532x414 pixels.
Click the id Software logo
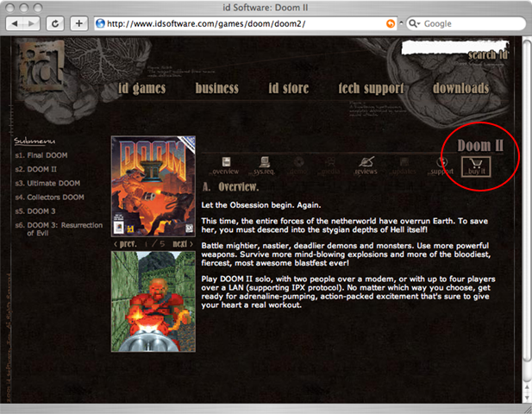pyautogui.click(x=41, y=65)
